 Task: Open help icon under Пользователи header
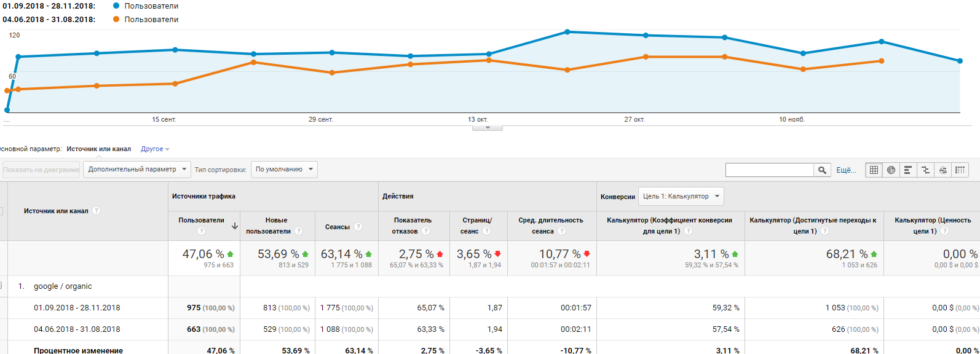tap(201, 231)
